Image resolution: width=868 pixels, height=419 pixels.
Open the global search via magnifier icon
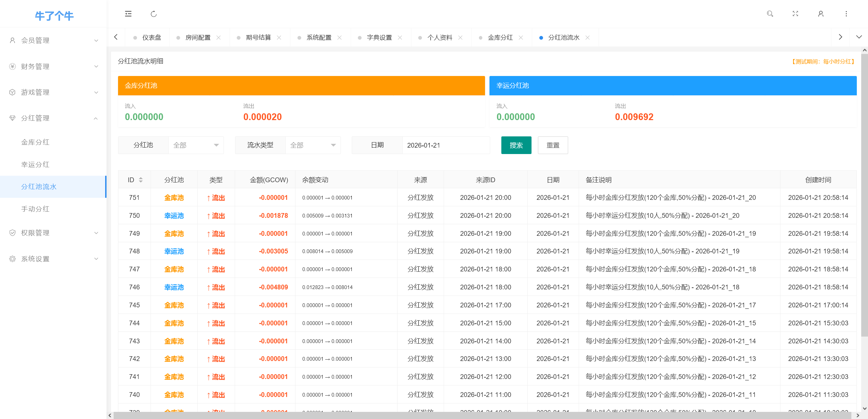click(x=770, y=14)
